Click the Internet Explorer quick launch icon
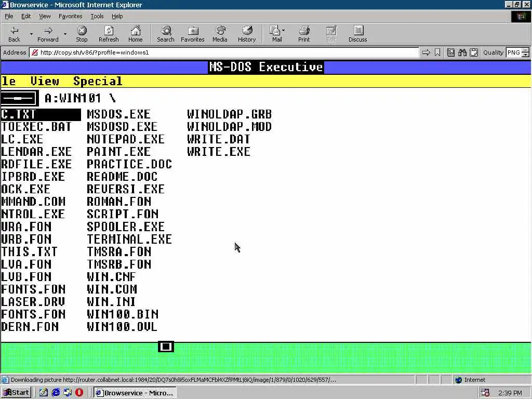The image size is (532, 399). [x=56, y=393]
